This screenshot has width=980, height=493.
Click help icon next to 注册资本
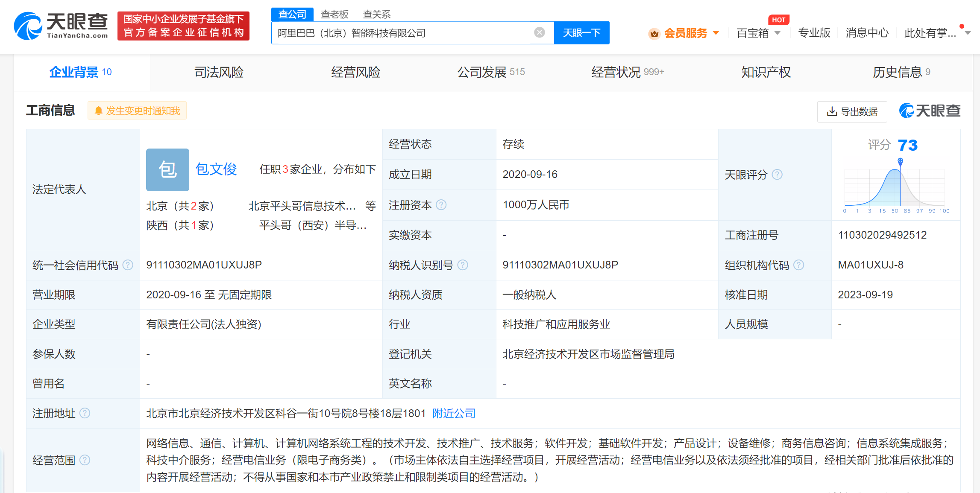441,205
